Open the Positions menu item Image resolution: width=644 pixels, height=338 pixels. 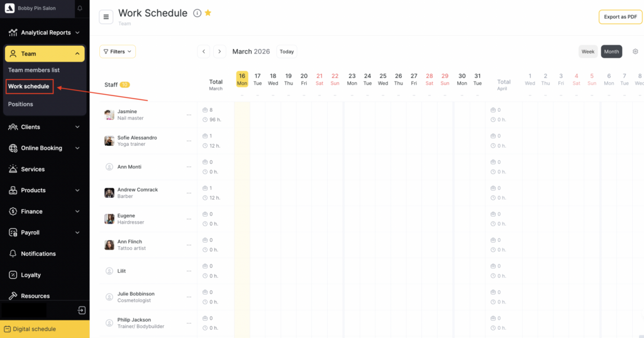21,104
